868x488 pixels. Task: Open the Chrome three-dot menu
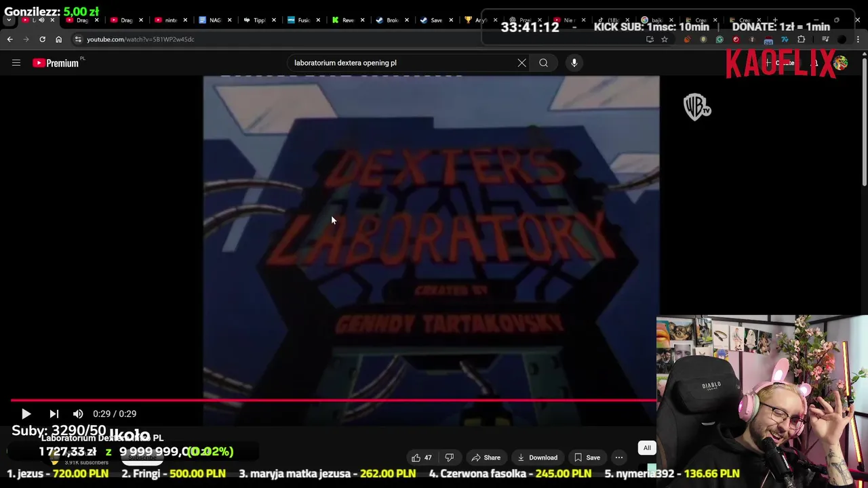click(858, 39)
